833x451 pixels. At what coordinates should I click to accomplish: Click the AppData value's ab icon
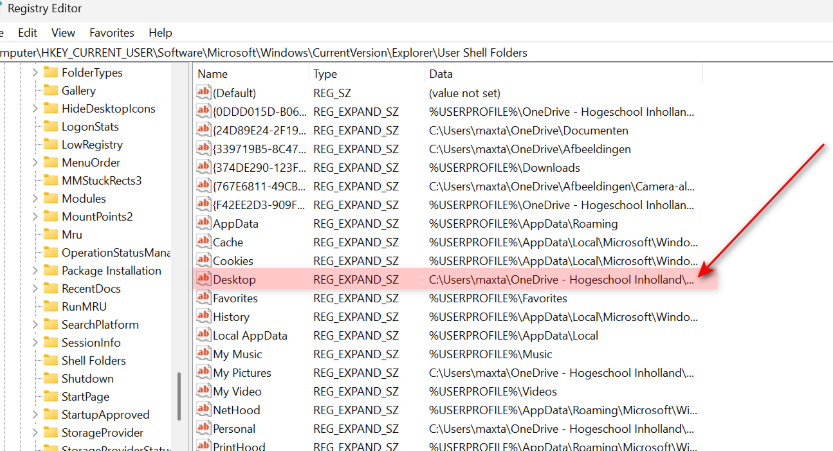[203, 223]
